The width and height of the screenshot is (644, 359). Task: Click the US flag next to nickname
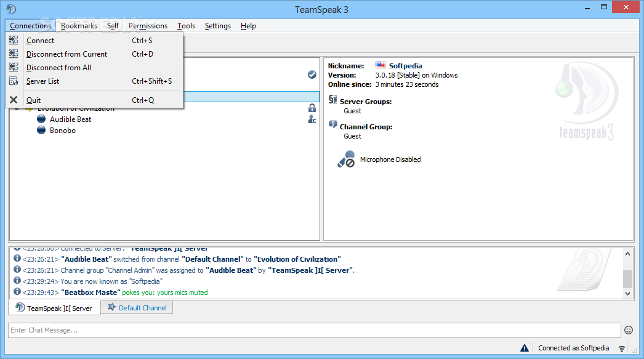click(380, 65)
